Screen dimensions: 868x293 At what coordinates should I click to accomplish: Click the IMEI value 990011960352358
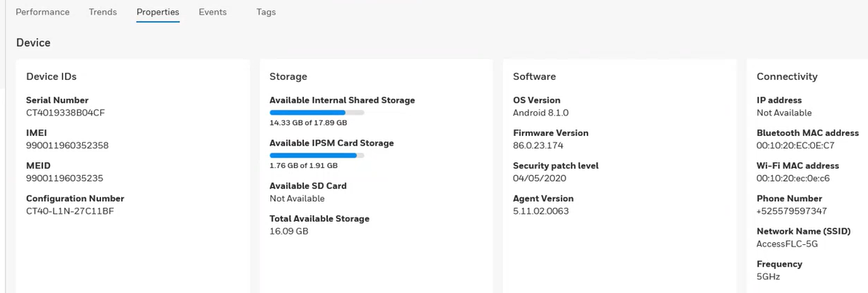click(x=67, y=145)
